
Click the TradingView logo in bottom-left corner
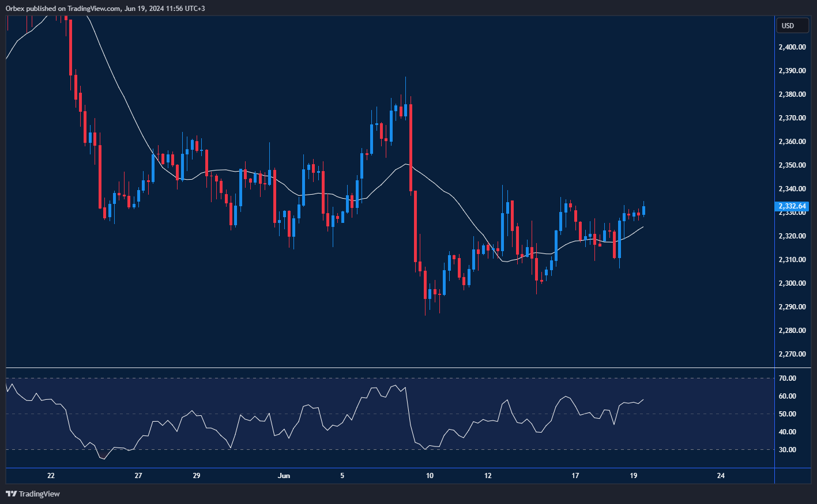(33, 494)
